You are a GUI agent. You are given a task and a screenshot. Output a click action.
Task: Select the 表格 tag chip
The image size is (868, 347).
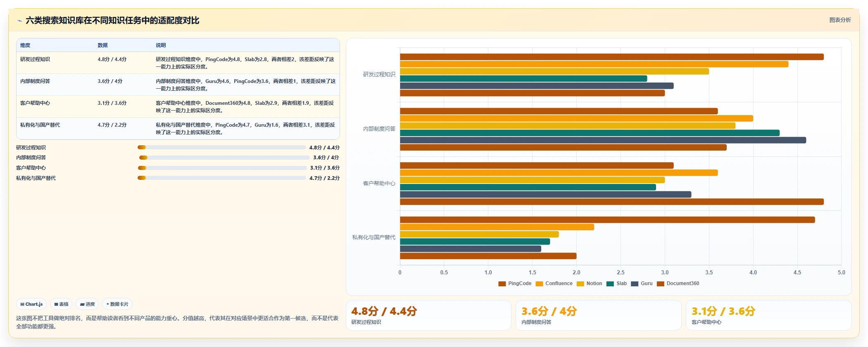click(61, 304)
